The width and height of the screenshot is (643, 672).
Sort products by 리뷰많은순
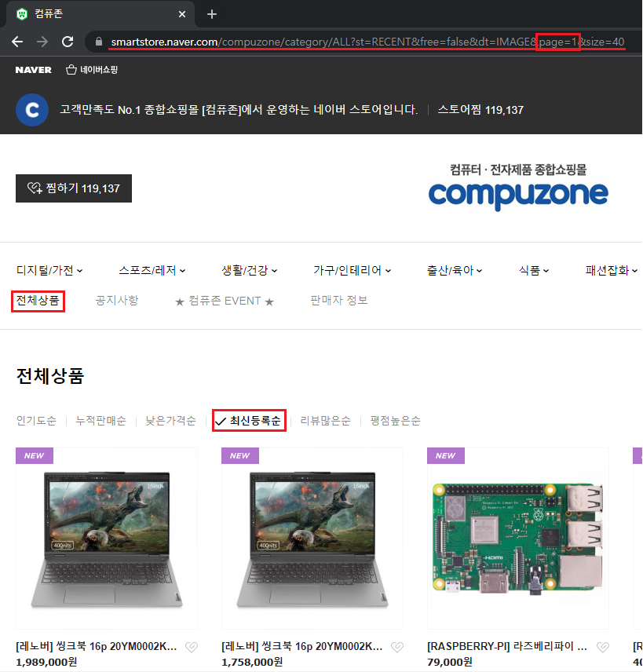click(325, 421)
